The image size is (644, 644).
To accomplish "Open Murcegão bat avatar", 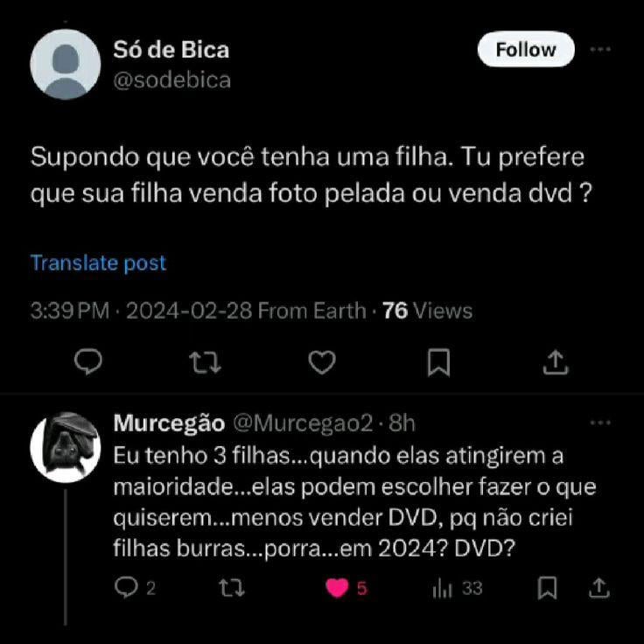I will coord(66,447).
